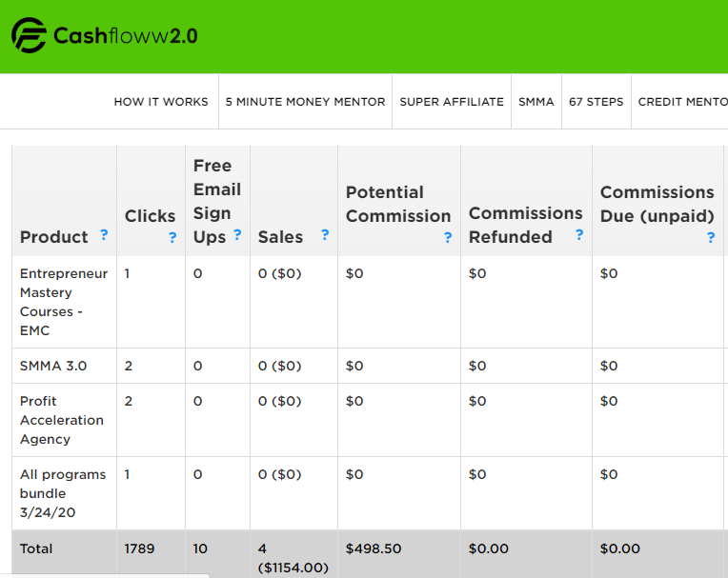Click the Commissions Due (unpaid) header
728x578 pixels.
tap(657, 204)
